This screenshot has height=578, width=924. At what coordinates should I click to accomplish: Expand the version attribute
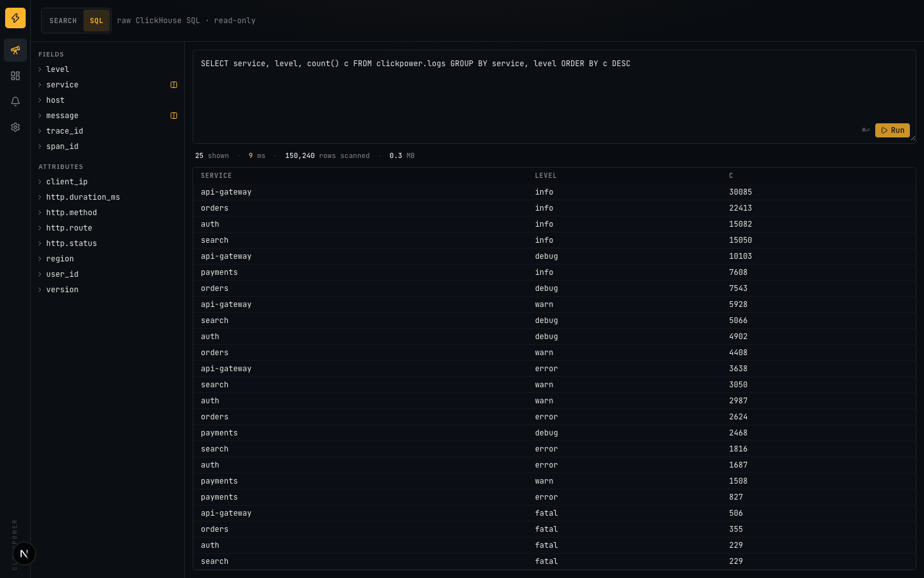coord(107,290)
